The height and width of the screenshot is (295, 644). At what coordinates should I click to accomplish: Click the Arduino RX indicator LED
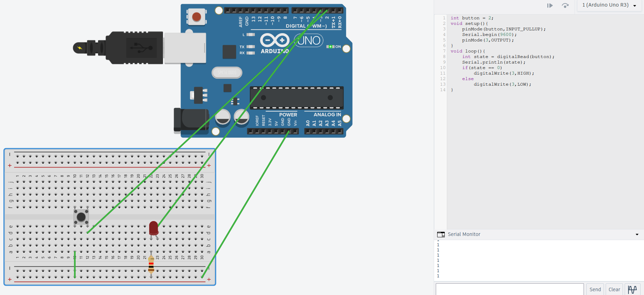click(251, 53)
